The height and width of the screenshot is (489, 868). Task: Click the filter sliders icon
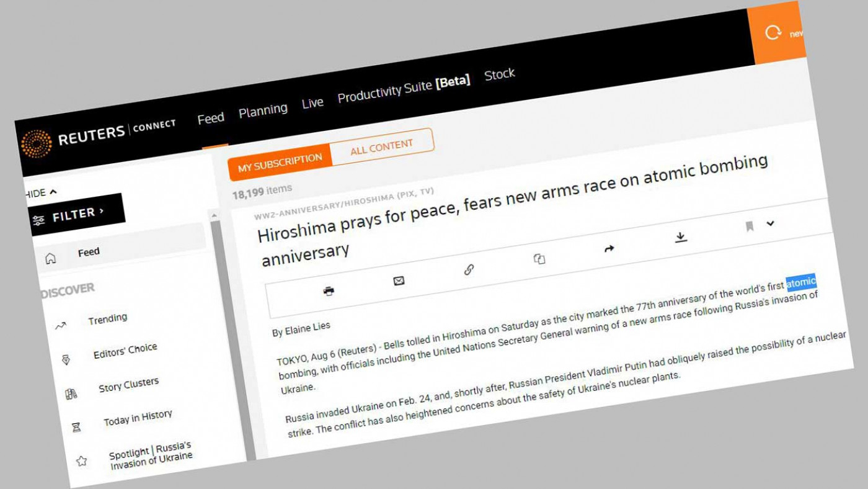click(x=38, y=220)
